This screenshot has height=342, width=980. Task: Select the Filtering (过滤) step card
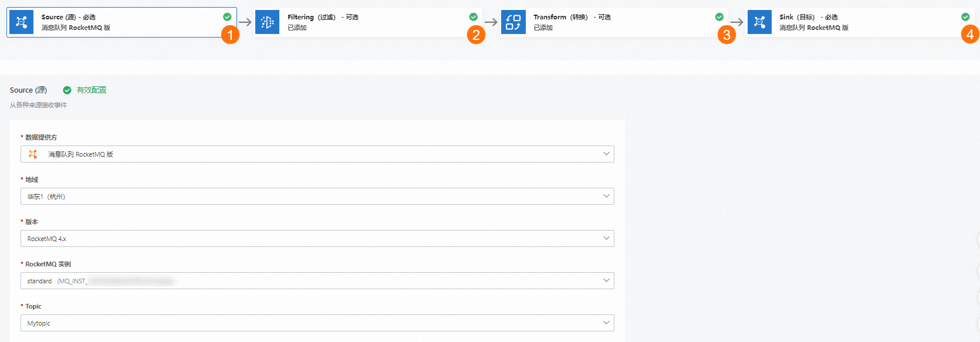tap(368, 22)
